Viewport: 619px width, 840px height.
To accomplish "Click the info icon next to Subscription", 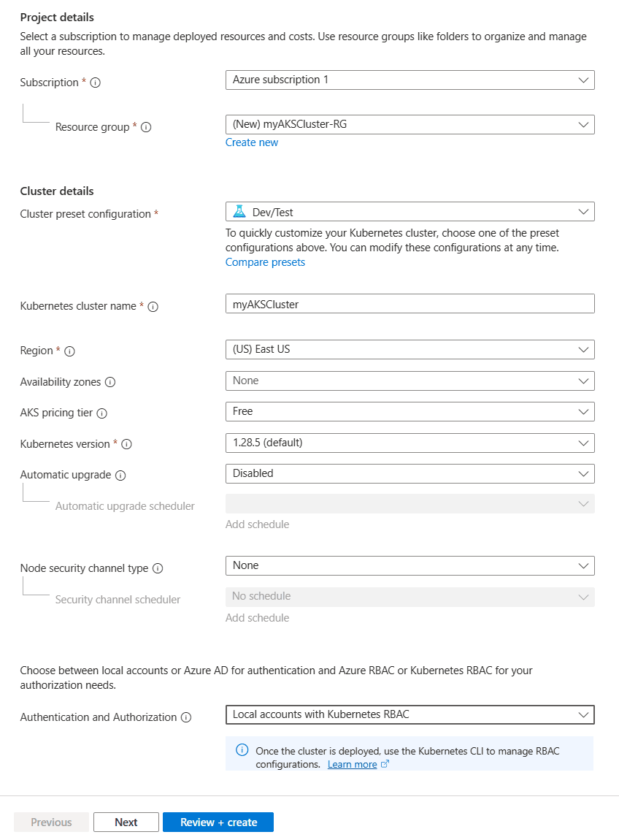I will point(95,83).
